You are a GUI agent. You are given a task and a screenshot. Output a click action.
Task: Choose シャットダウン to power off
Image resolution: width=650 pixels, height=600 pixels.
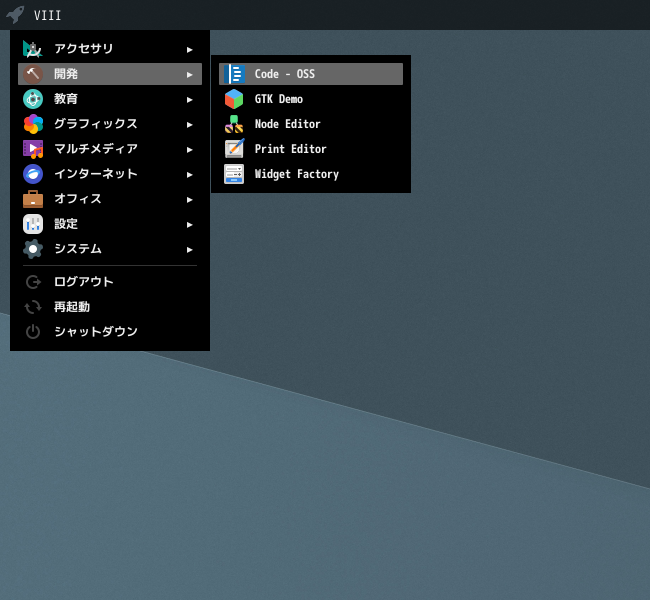tap(110, 332)
